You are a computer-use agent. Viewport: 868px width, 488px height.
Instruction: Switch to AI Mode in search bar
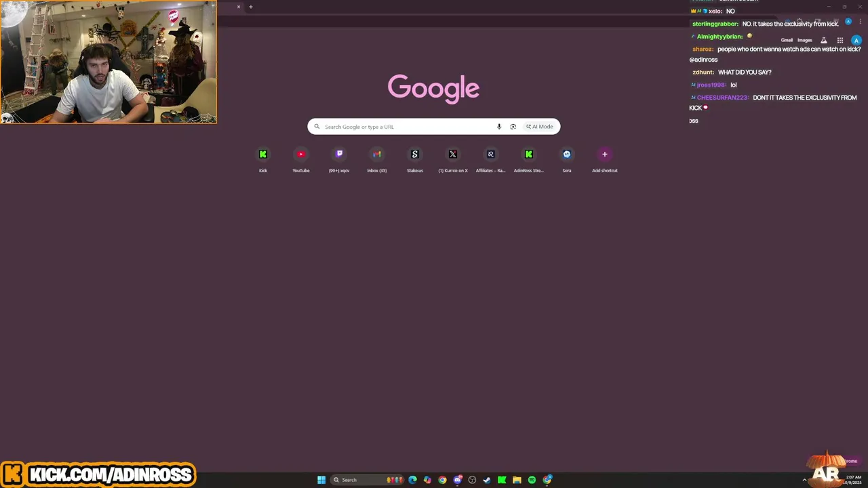[x=540, y=127]
